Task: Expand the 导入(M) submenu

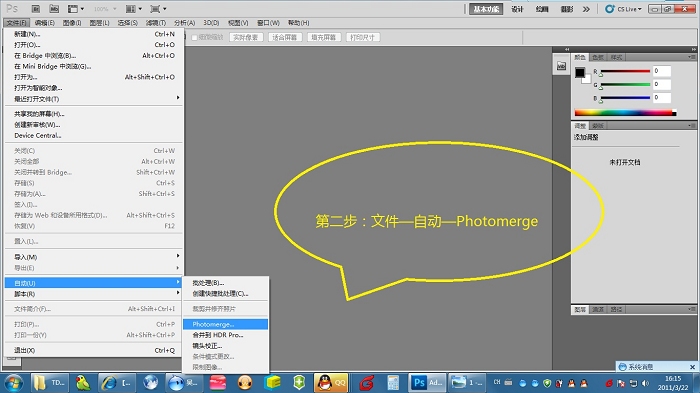Action: tap(94, 257)
